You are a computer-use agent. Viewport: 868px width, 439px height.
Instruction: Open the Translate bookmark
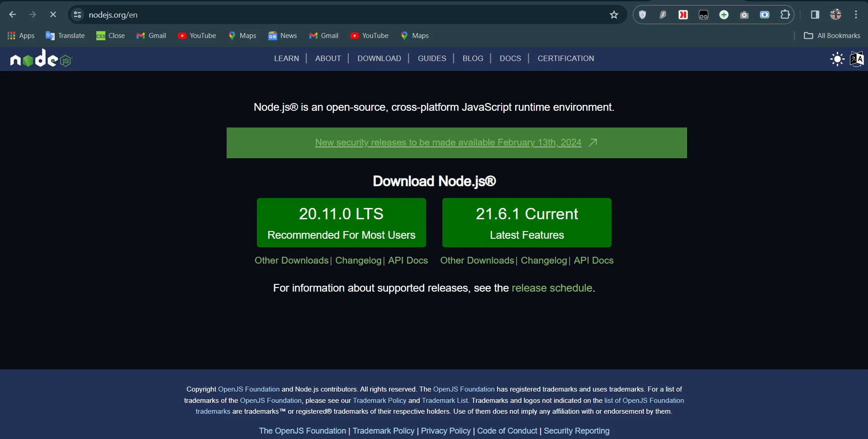[x=65, y=36]
